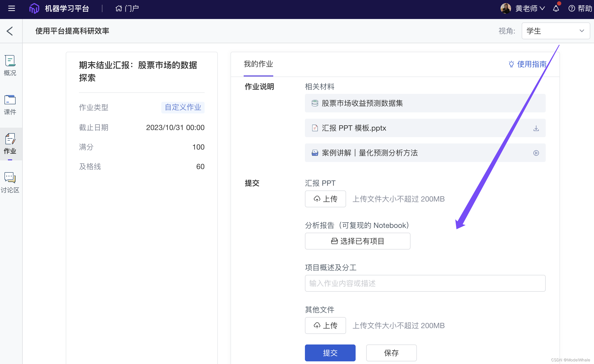Expand the 视角 学生 dropdown
Image resolution: width=594 pixels, height=364 pixels.
click(555, 31)
